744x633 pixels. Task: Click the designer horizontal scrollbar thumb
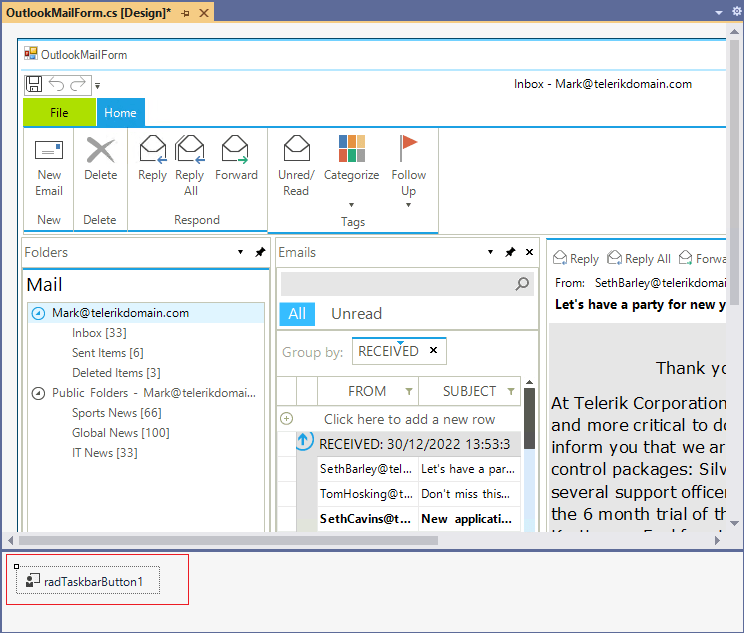click(x=228, y=540)
